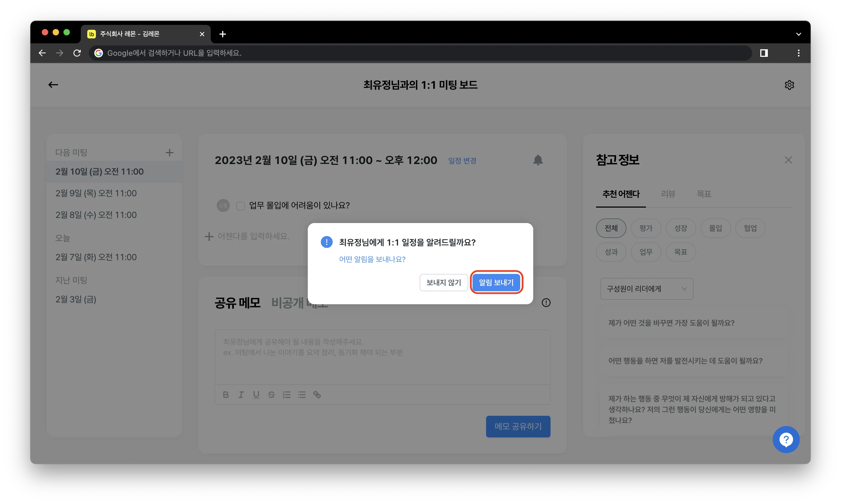Open the 어떤 알림을 보내나요? link
The width and height of the screenshot is (841, 504).
click(x=372, y=259)
